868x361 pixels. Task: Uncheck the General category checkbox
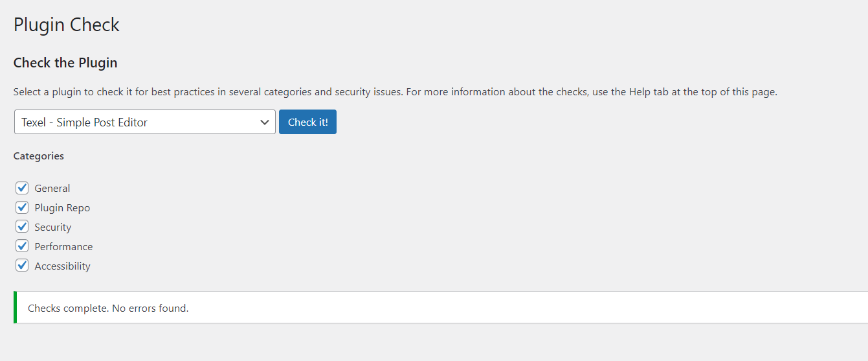23,188
